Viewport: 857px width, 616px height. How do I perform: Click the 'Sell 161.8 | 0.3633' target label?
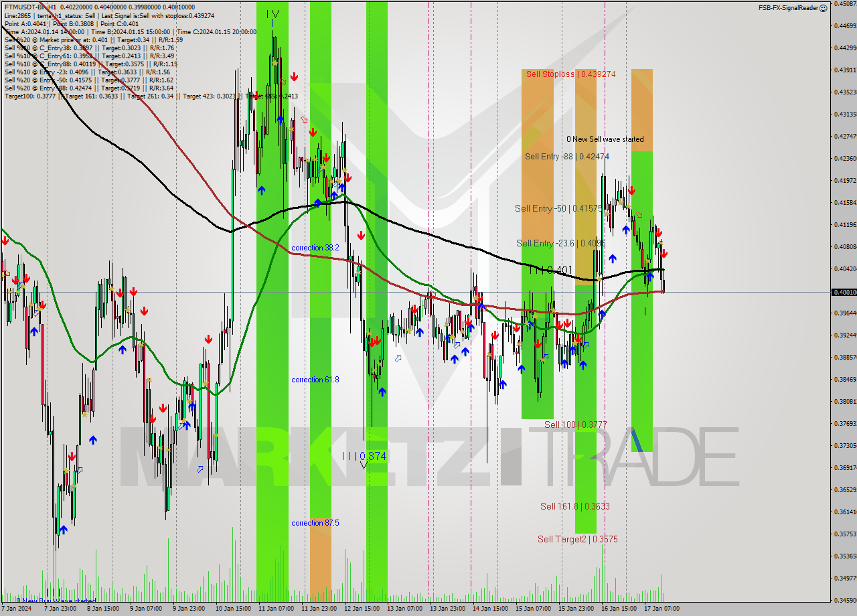click(574, 507)
